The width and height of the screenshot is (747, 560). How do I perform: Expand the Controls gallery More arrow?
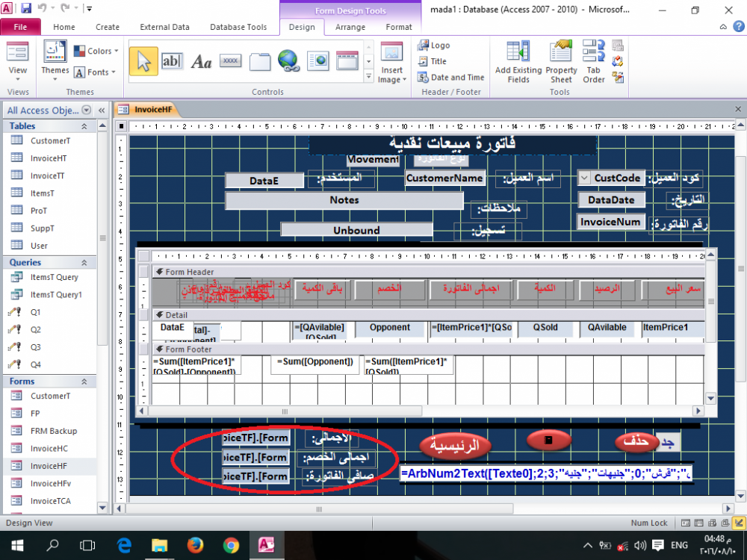[x=368, y=76]
